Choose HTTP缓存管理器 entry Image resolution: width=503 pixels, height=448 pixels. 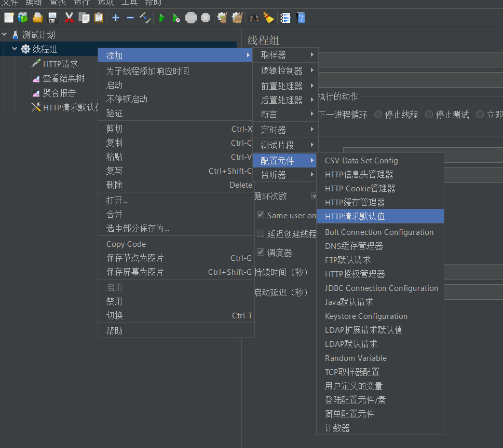point(380,203)
